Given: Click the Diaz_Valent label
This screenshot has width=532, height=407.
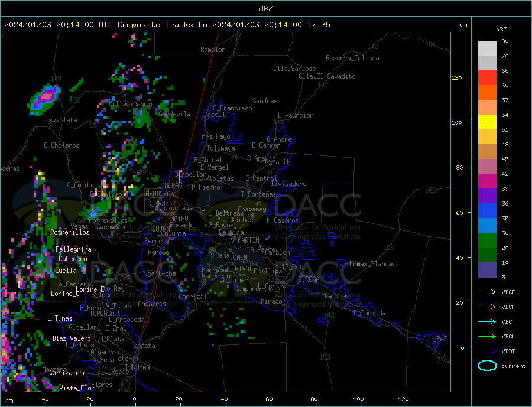Looking at the screenshot, I should pos(72,338).
